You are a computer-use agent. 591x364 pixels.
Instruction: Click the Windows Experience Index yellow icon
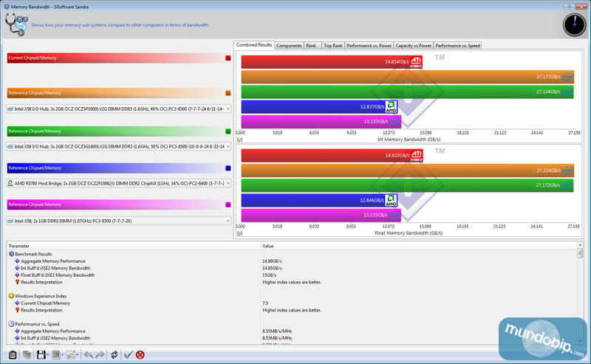pyautogui.click(x=11, y=296)
